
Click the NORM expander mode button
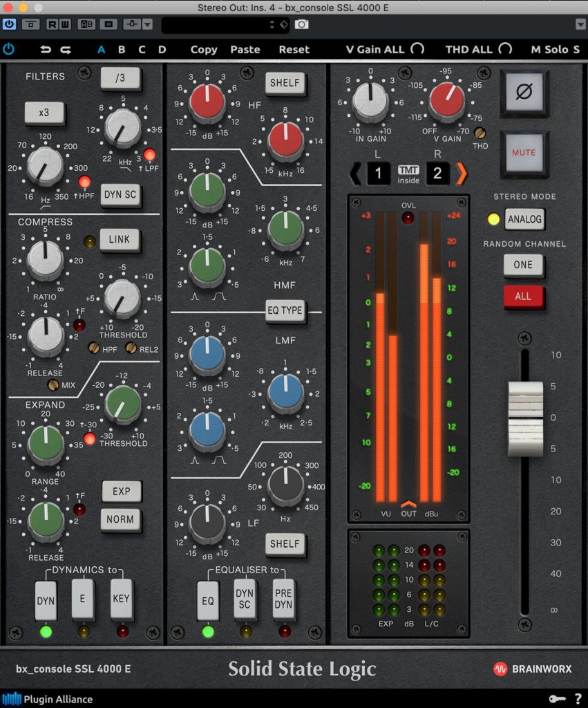120,519
